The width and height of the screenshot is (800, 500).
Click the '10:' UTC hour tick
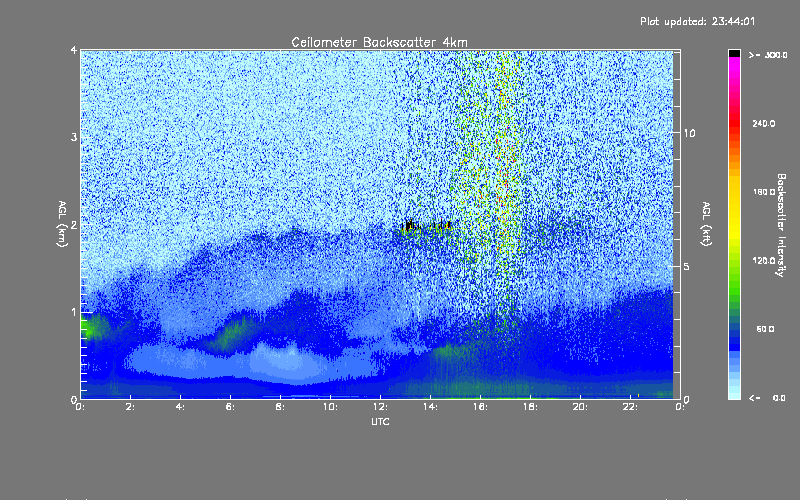[330, 407]
